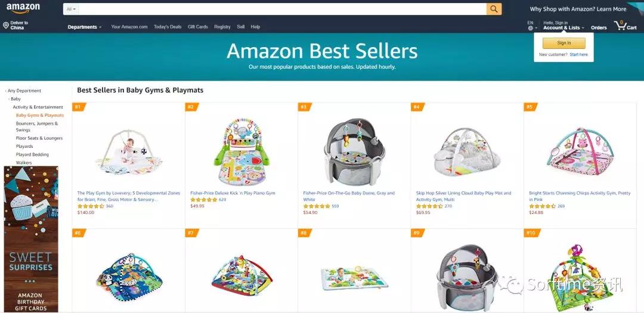Click the yellow Sign in button
Image resolution: width=644 pixels, height=313 pixels.
(x=564, y=43)
